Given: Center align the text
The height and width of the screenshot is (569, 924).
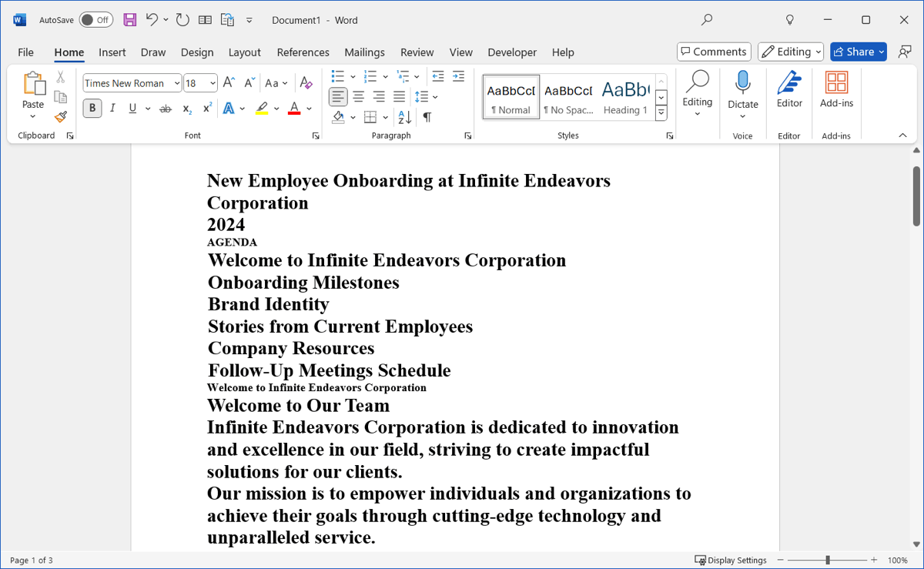Looking at the screenshot, I should pos(358,96).
